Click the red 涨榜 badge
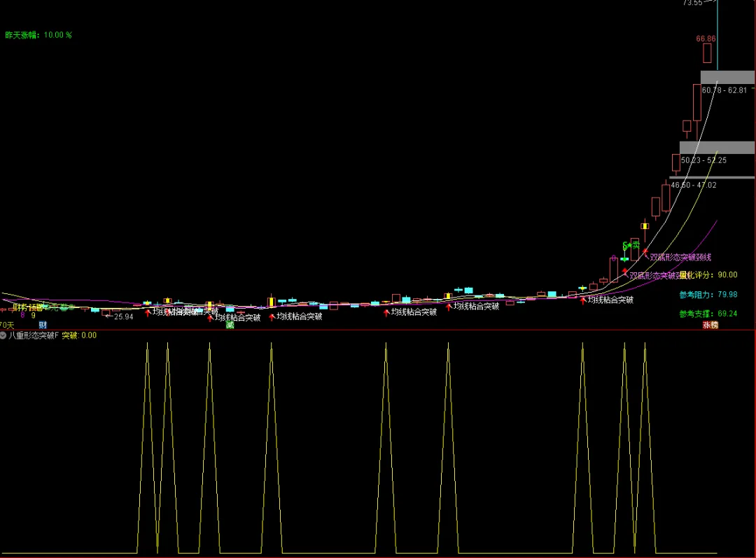Image resolution: width=756 pixels, height=558 pixels. (710, 325)
